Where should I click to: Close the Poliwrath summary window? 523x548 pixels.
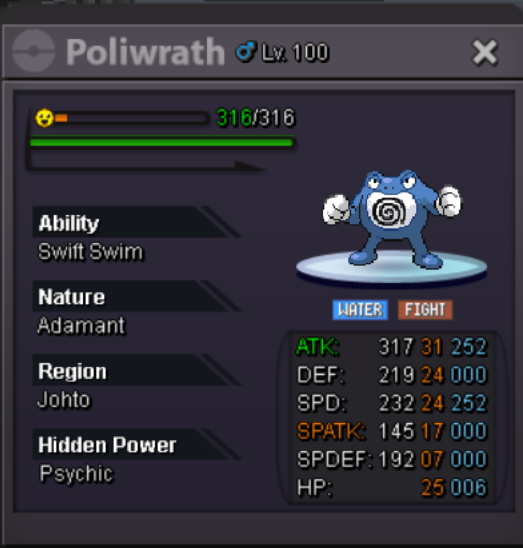pos(485,52)
